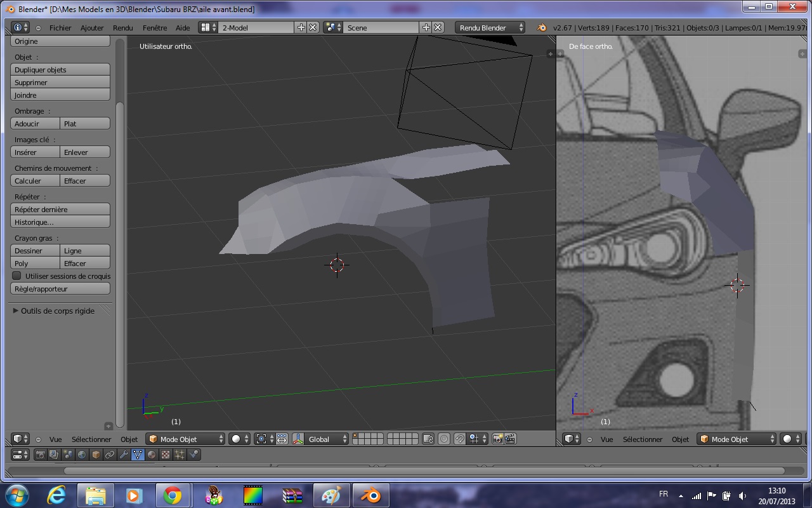Open the viewport shading mode selector
Screen dimensions: 812x508
(240, 439)
